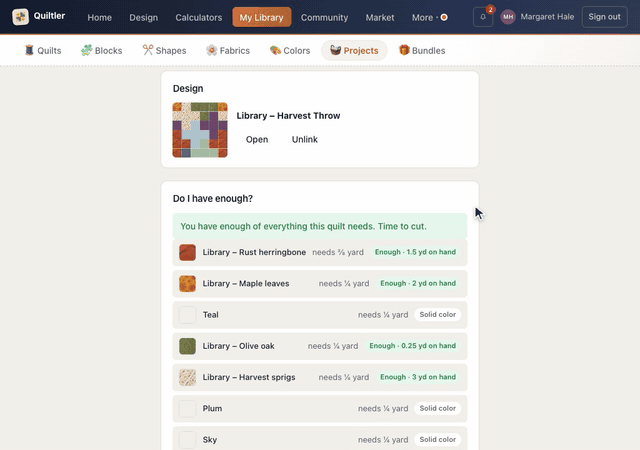The height and width of the screenshot is (450, 640).
Task: Switch to the Bundles tab
Action: click(422, 50)
